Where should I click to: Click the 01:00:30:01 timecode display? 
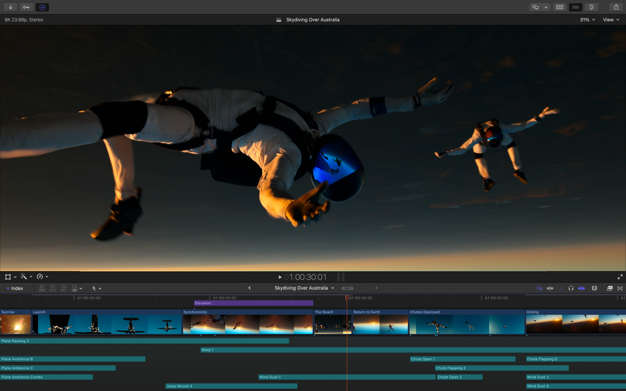pyautogui.click(x=306, y=277)
